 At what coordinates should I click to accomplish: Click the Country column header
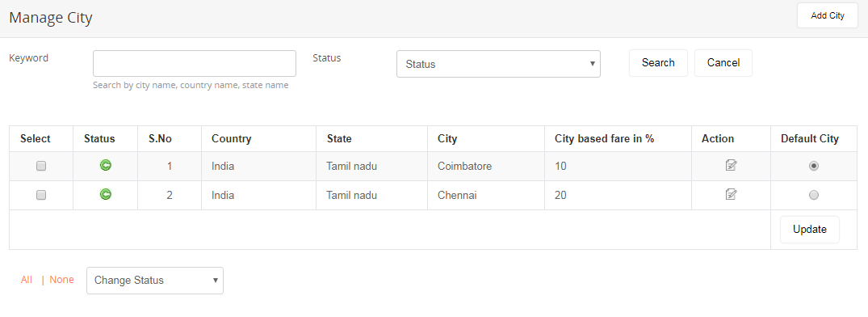[232, 138]
